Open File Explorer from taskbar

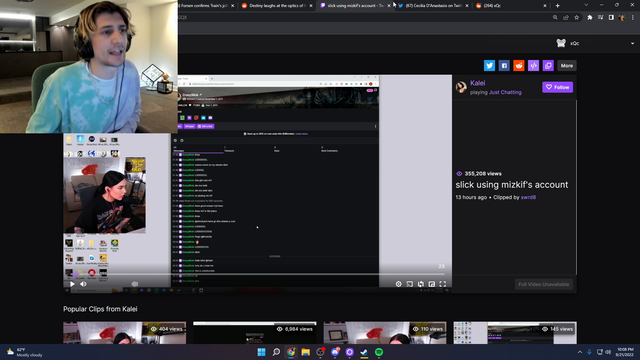306,352
